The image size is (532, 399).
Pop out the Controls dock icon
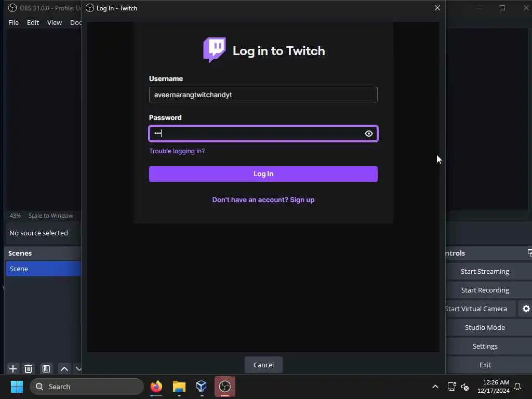point(529,253)
